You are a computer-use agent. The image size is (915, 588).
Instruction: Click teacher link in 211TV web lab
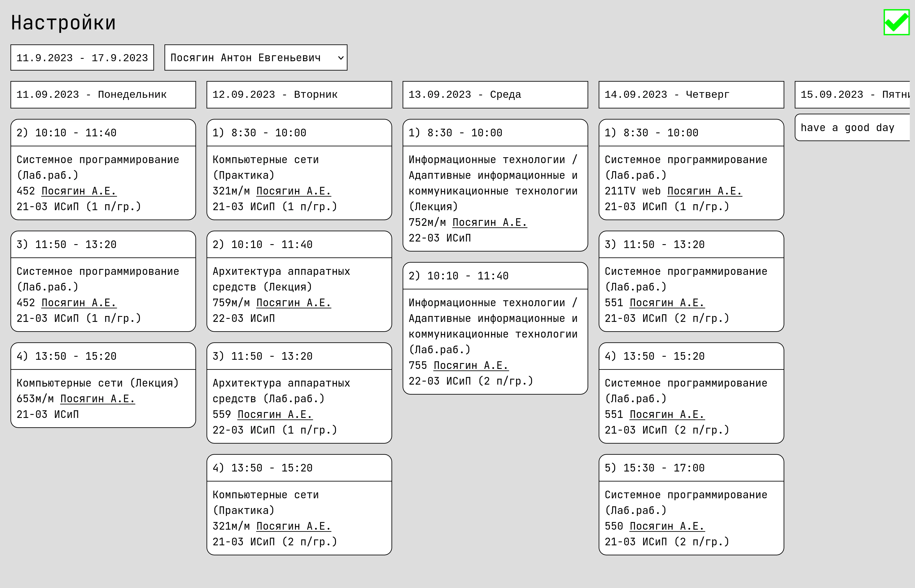point(704,191)
